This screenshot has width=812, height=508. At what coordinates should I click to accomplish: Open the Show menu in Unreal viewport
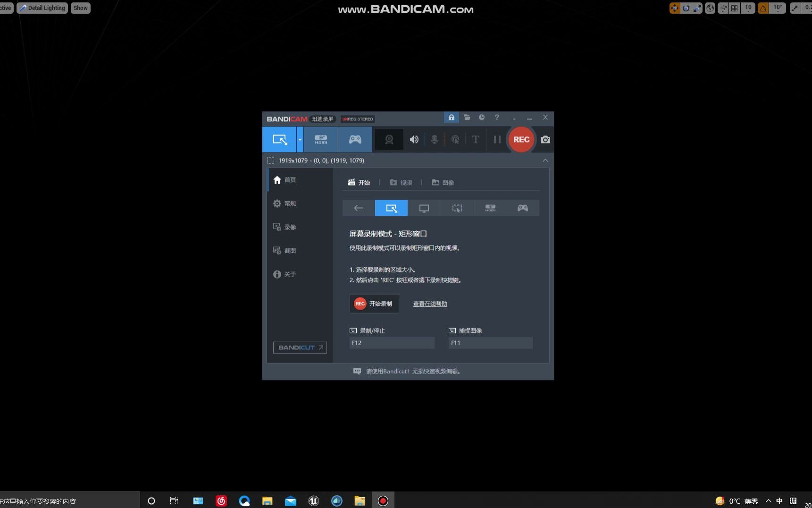pos(80,8)
